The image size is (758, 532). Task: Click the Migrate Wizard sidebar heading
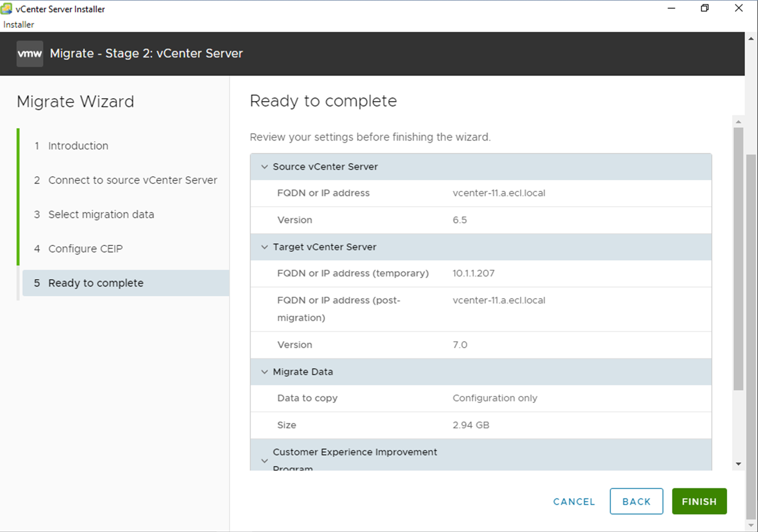(76, 102)
